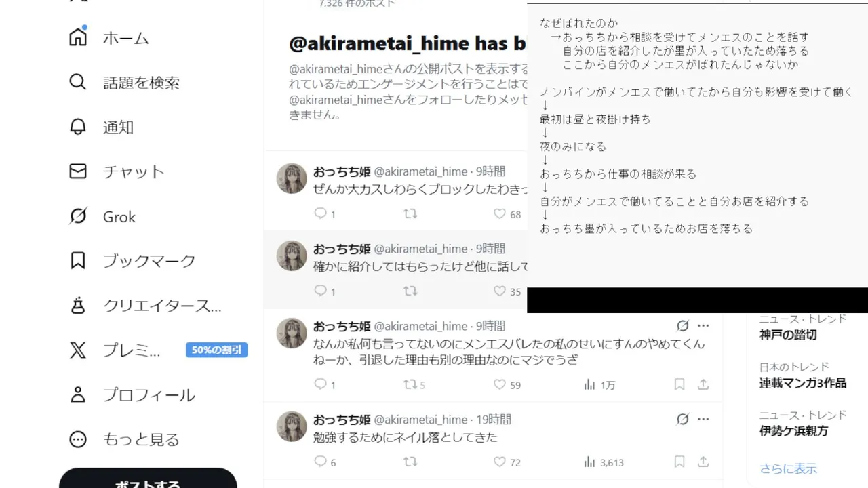
Task: Click おっちち姫 avatar on the nail post
Action: [x=292, y=427]
